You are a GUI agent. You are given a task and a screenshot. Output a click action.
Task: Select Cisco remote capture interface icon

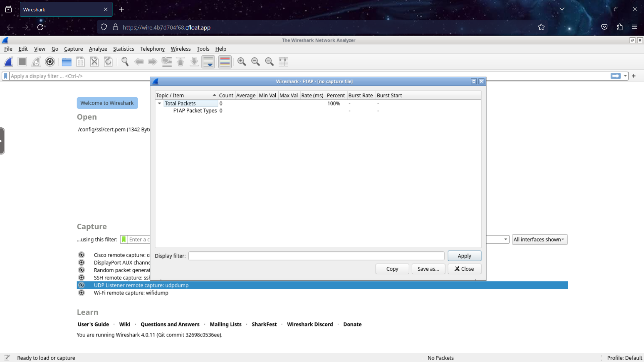(x=81, y=255)
